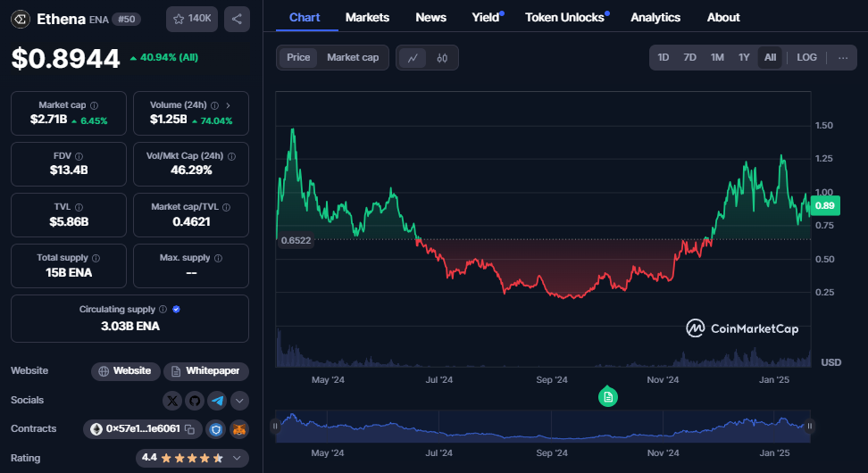This screenshot has height=473, width=868.
Task: Click the $0.8944 price value
Action: tap(65, 59)
